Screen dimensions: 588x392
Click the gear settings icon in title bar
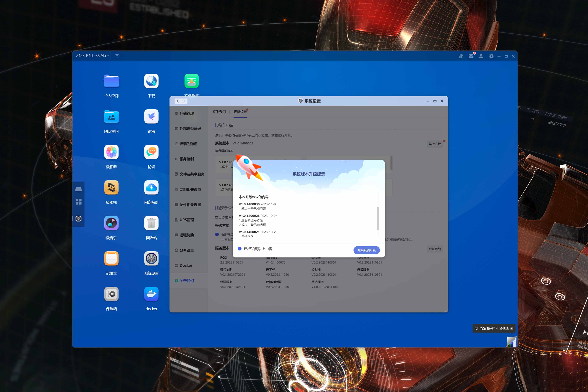pos(491,56)
